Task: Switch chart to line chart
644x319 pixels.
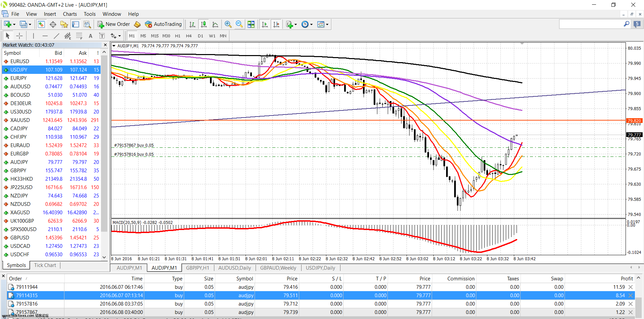Action: click(x=215, y=24)
